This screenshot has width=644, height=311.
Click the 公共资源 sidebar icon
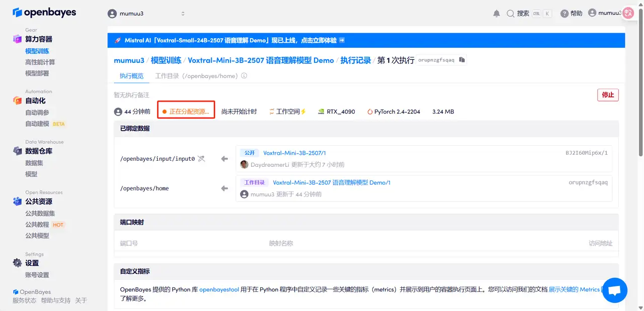17,201
